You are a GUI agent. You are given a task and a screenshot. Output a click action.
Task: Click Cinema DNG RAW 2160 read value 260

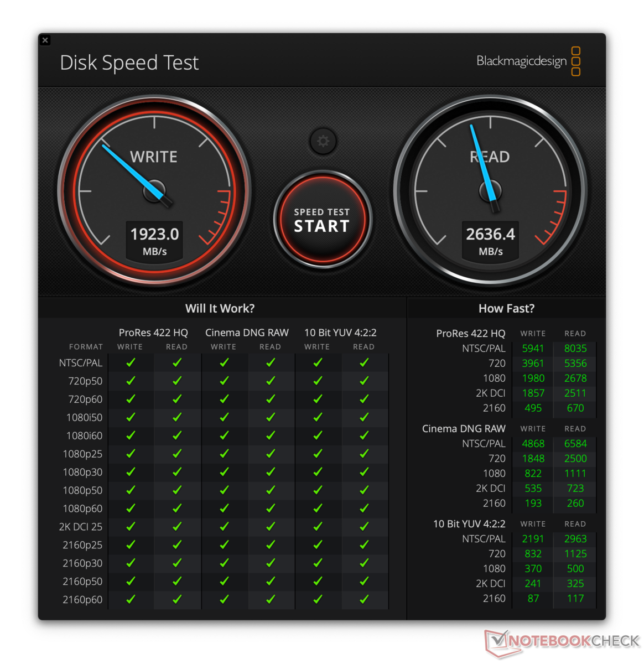(575, 503)
